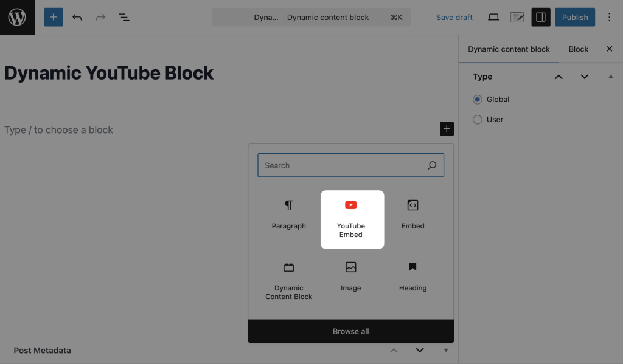Switch to the Block tab
623x364 pixels.
(x=578, y=49)
